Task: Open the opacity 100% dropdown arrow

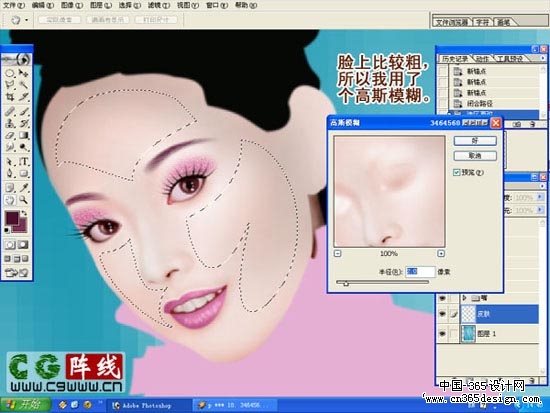Action: [541, 197]
